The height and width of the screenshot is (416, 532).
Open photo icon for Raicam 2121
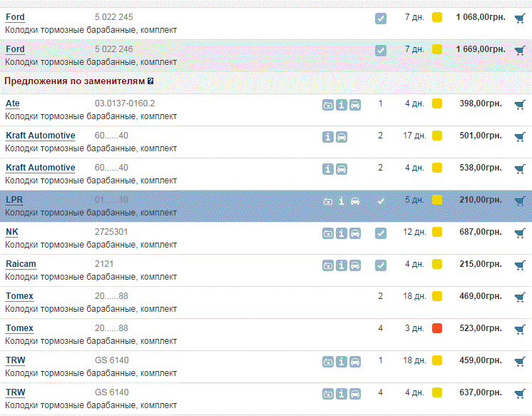(x=328, y=265)
